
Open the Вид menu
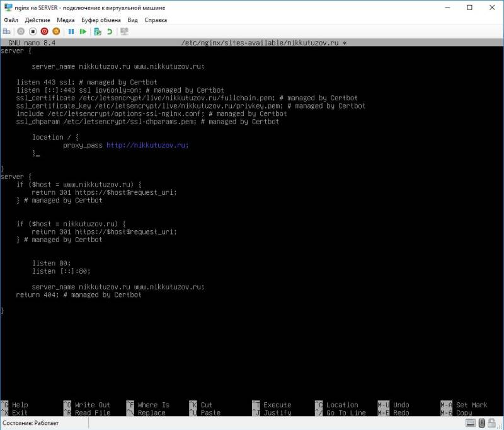pos(134,20)
